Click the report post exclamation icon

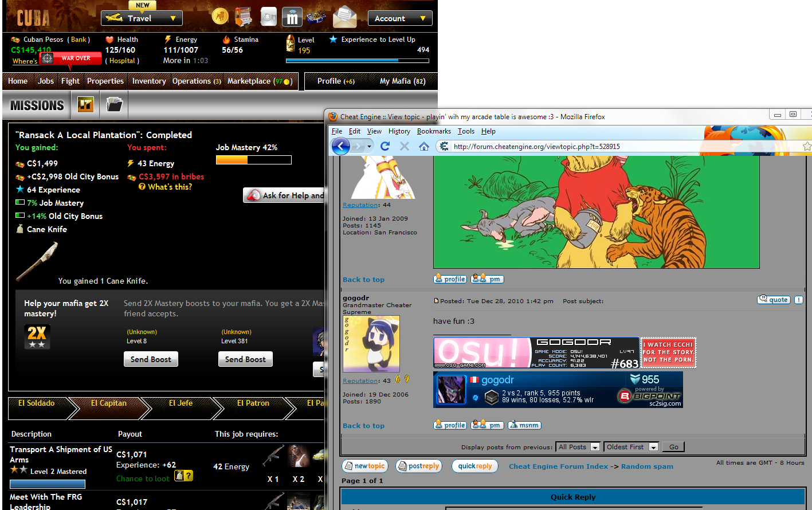point(799,300)
